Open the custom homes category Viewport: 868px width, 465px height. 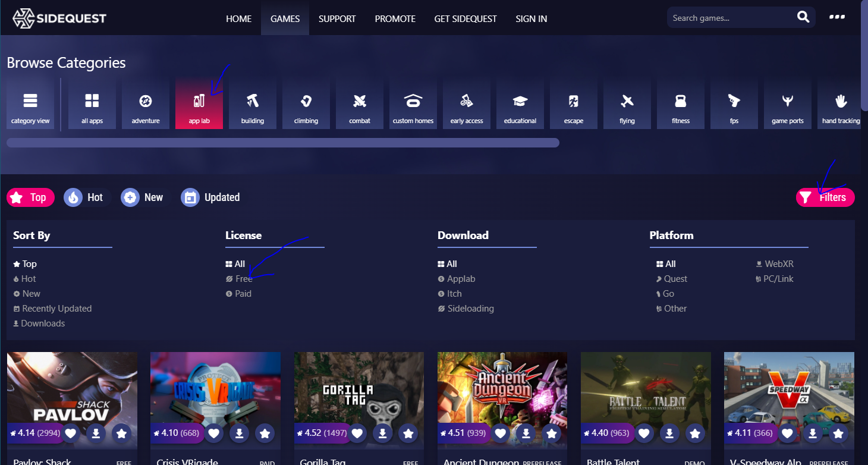click(413, 103)
